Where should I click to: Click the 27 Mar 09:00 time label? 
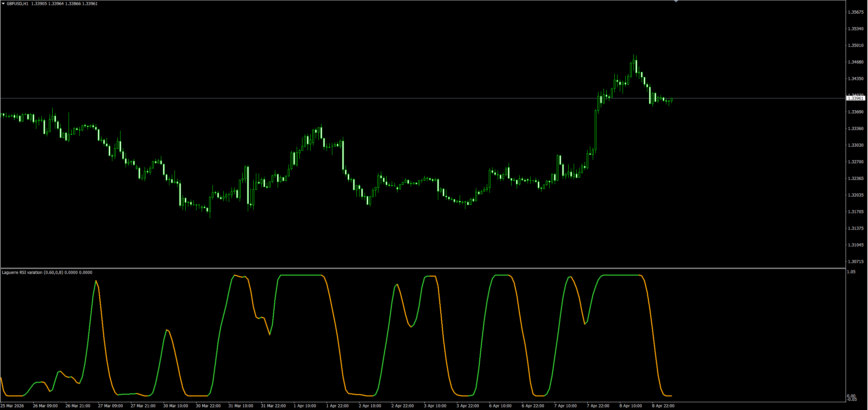coord(110,406)
